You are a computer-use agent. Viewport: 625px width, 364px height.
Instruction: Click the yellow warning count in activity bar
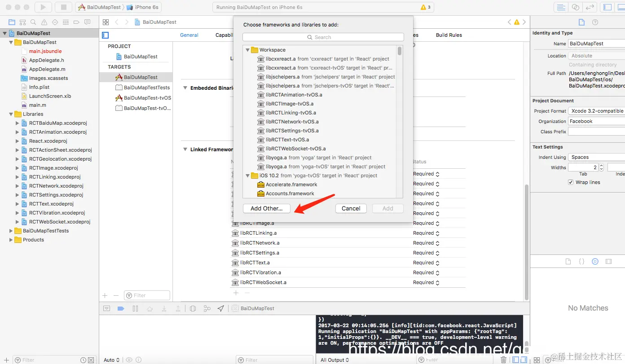point(426,7)
